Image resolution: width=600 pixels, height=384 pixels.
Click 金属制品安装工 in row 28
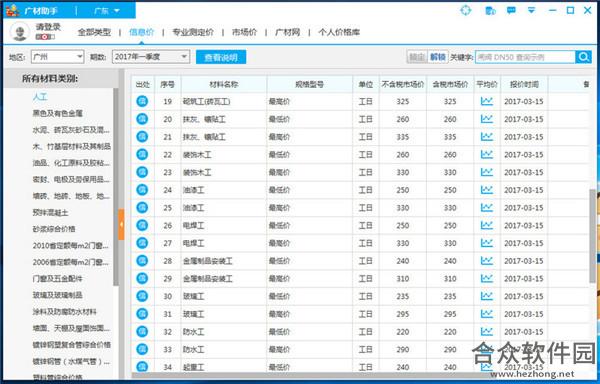coord(207,261)
